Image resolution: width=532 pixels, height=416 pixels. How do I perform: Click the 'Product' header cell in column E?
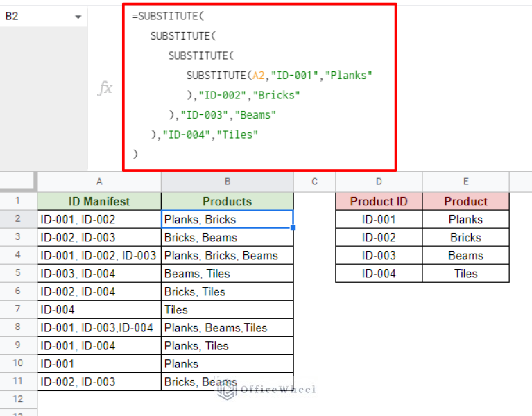[x=466, y=201]
